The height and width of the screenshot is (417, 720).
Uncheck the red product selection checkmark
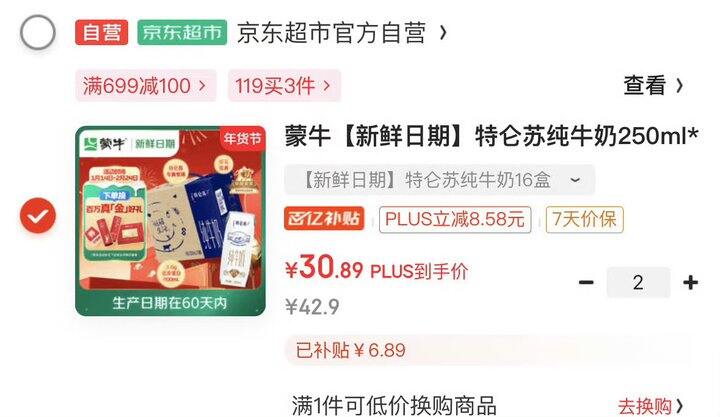point(38,215)
